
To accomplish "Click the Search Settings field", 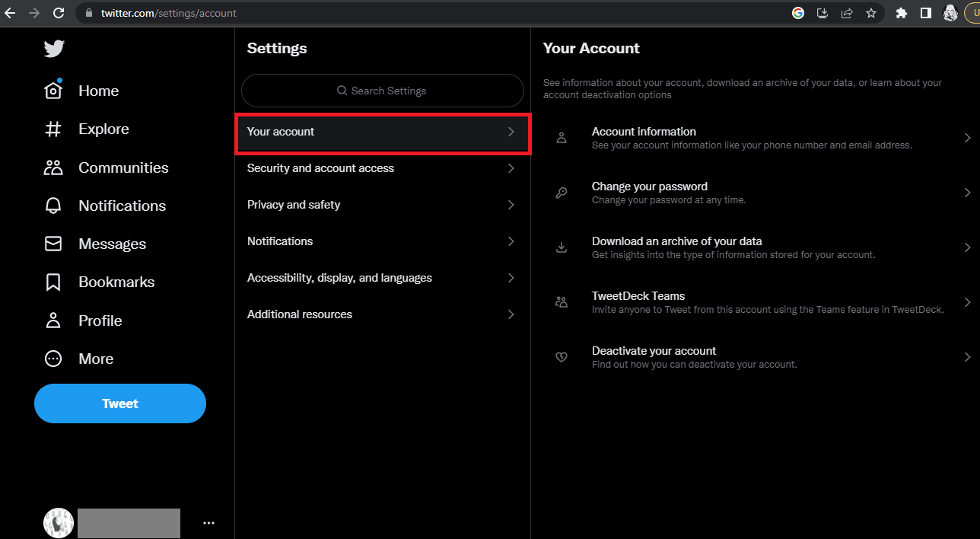I will (383, 91).
